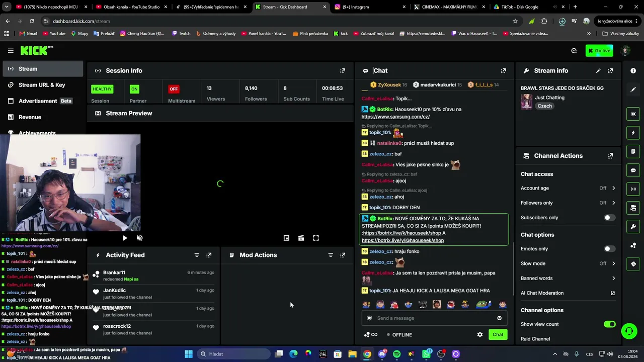Play the stream preview

click(x=125, y=238)
